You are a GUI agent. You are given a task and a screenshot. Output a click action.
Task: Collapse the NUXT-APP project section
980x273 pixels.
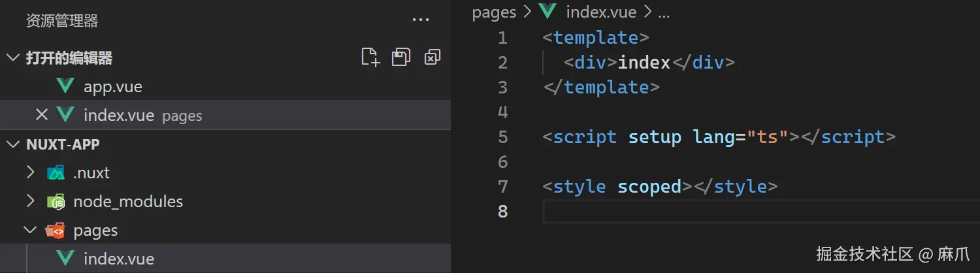(x=13, y=144)
